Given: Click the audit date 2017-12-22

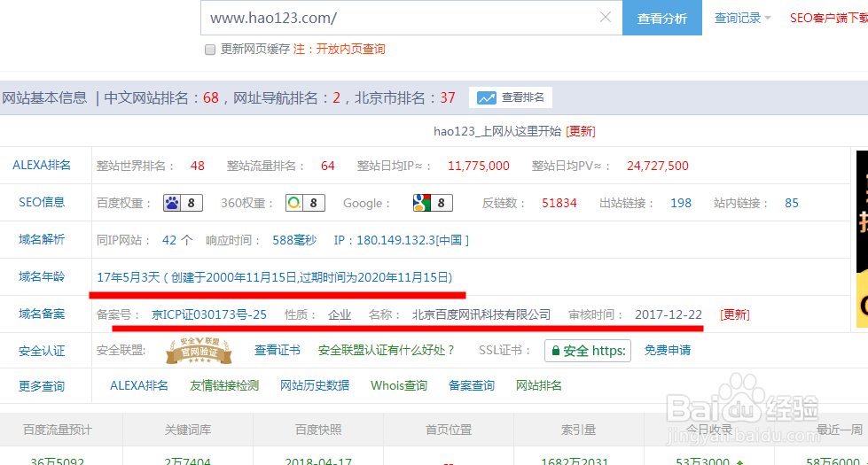Looking at the screenshot, I should (x=669, y=314).
